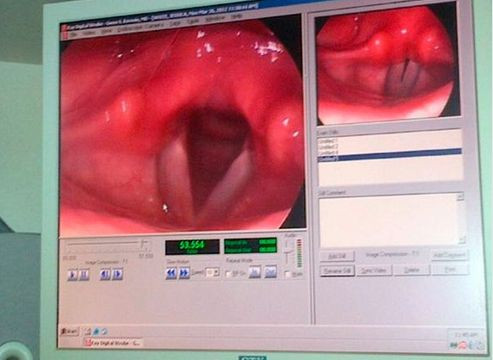Pause the video playback
The width and height of the screenshot is (493, 360).
[84, 275]
